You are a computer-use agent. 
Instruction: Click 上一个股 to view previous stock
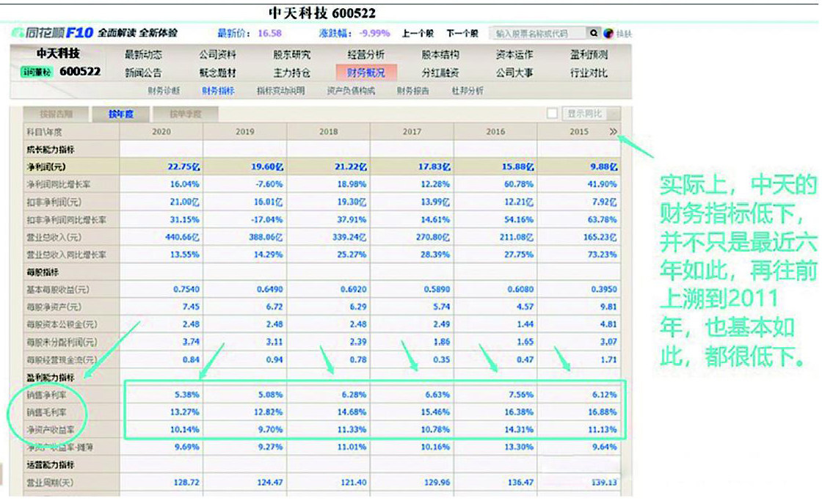(418, 34)
